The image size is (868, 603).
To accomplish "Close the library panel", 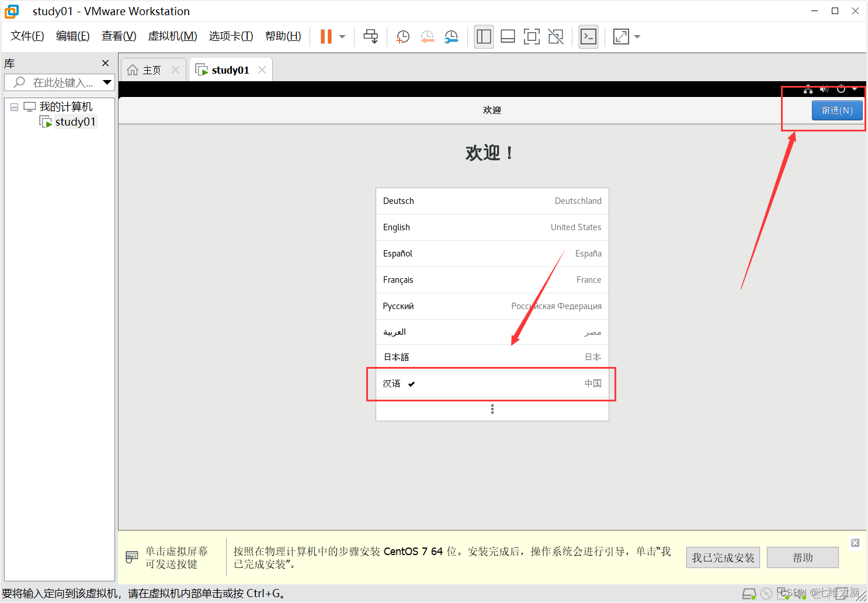I will [x=106, y=63].
